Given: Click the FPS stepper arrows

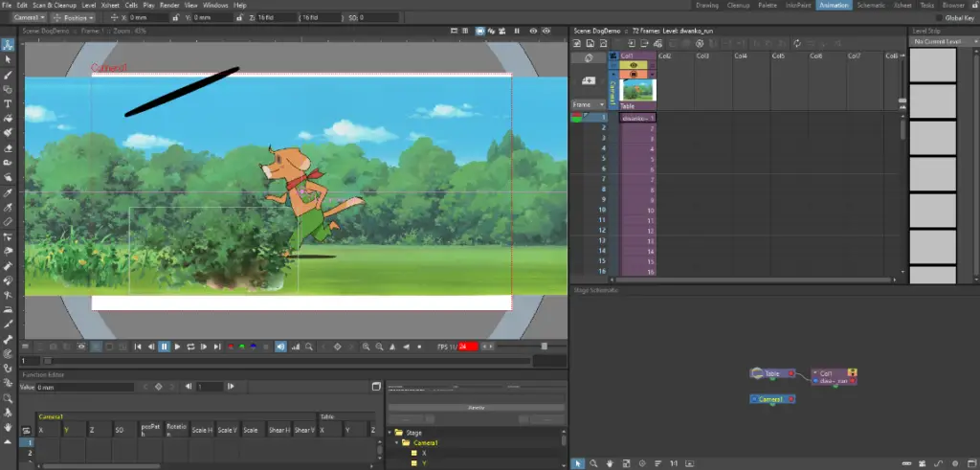Looking at the screenshot, I should tap(487, 347).
